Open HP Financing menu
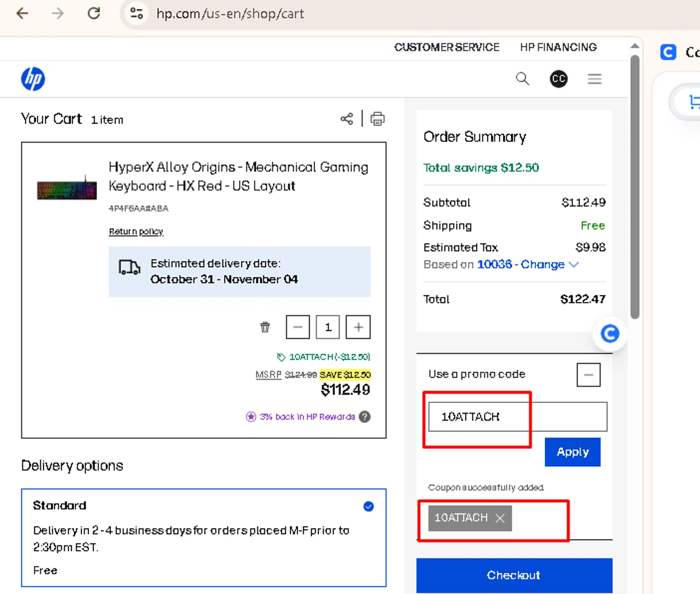This screenshot has height=594, width=700. coord(558,47)
